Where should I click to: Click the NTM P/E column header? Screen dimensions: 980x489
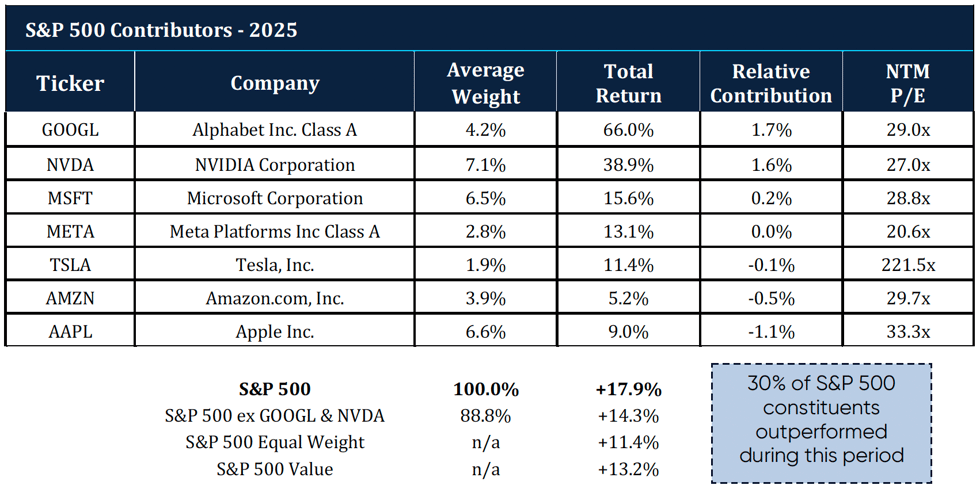click(x=907, y=83)
